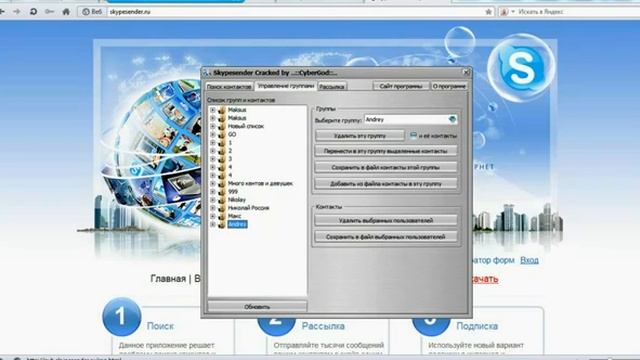Select the 'Nikolay' tree row

(237, 200)
